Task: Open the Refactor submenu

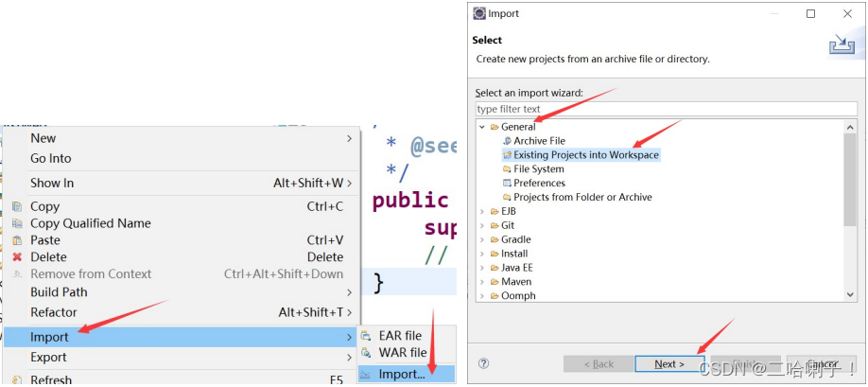Action: point(182,312)
